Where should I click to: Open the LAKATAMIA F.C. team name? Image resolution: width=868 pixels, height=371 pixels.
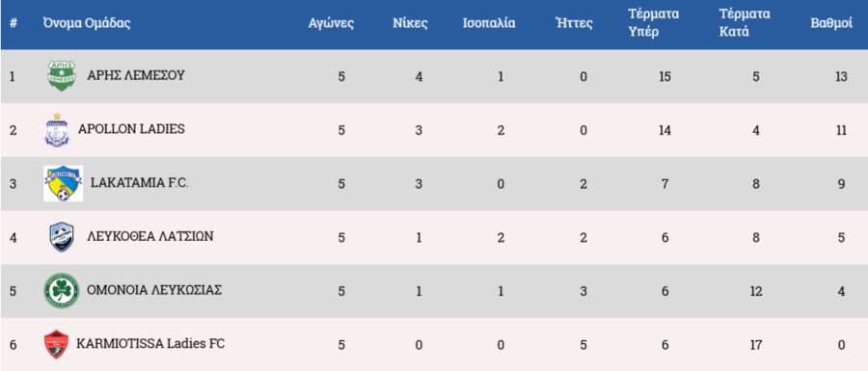pos(140,183)
